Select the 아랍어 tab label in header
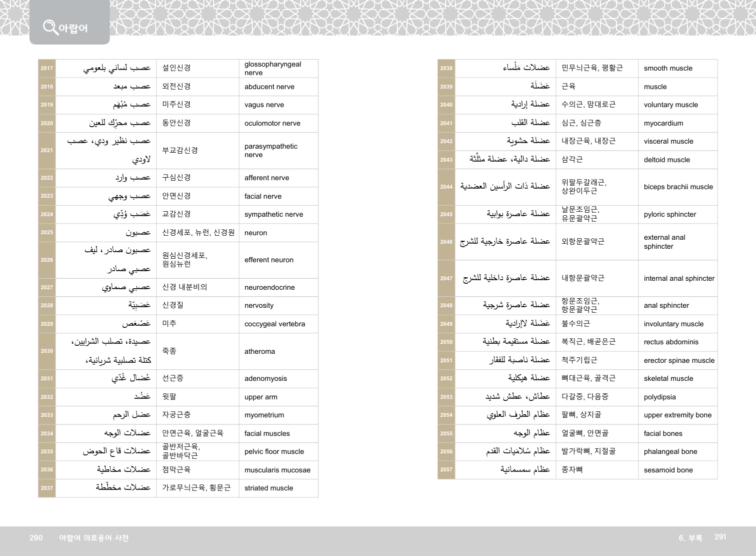 [73, 29]
